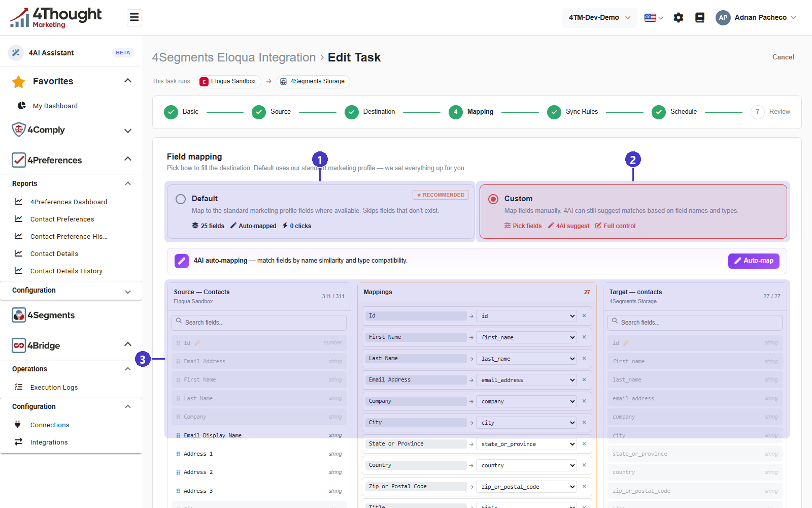Remove the Country mapping row

pyautogui.click(x=584, y=465)
